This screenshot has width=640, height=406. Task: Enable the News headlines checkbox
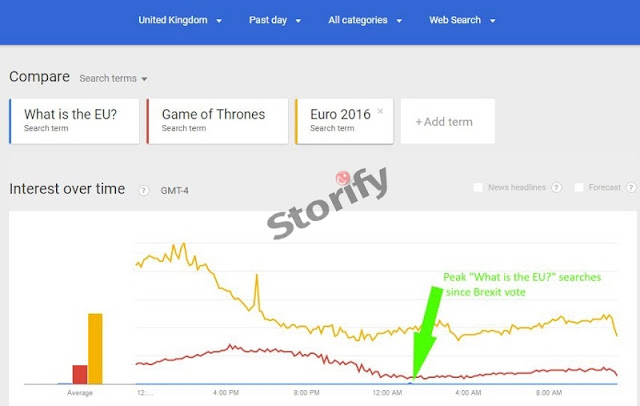[x=478, y=187]
